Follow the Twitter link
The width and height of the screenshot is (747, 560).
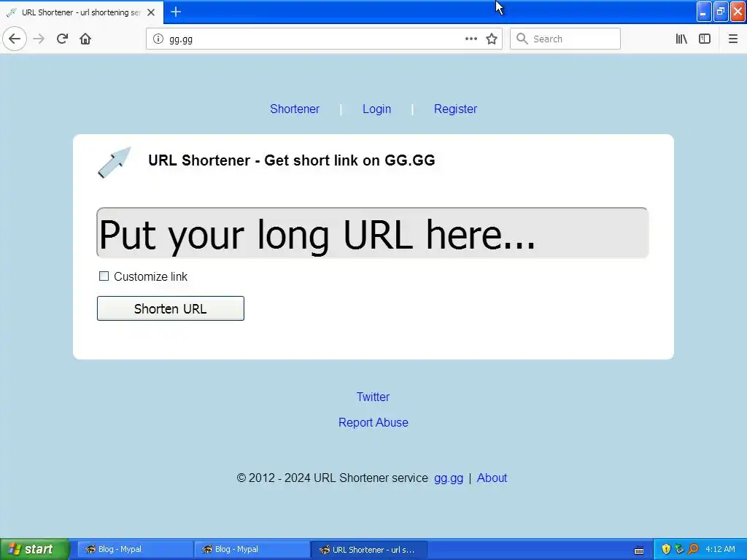coord(373,397)
